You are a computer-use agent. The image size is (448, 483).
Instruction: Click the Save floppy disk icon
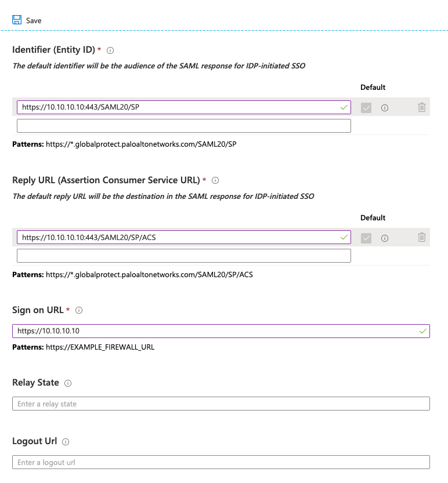click(17, 20)
